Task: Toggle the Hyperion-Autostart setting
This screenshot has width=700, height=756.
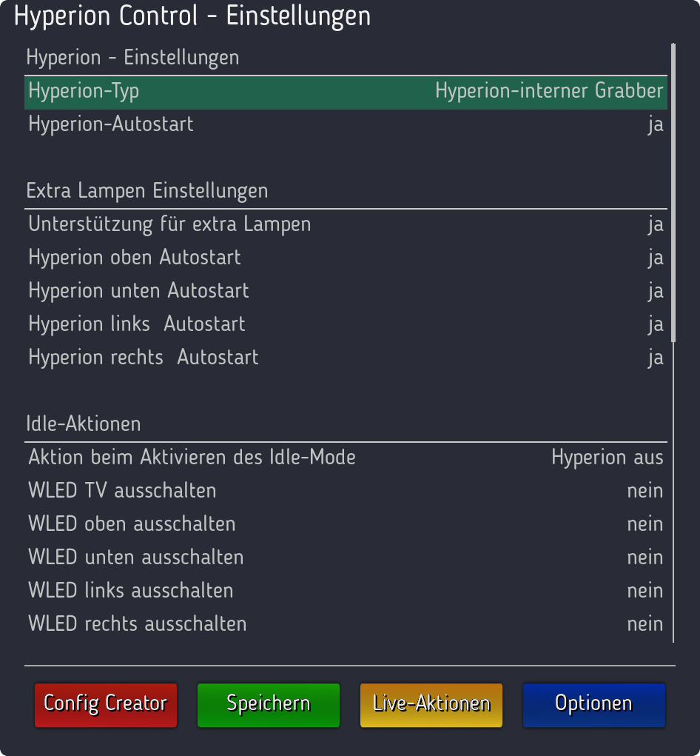Action: coord(346,125)
